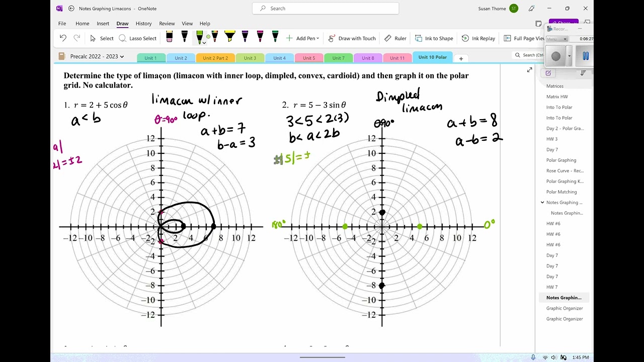644x362 pixels.
Task: Select the eraser tool in Draw ribbon
Action: click(x=169, y=37)
